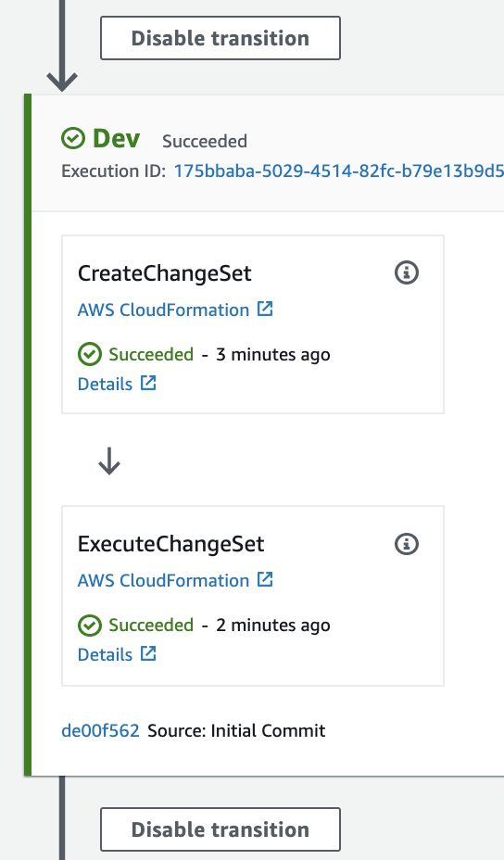Click external-link icon beside ExecuteChangeSet's AWS CloudFormation
The image size is (504, 860).
tap(266, 579)
